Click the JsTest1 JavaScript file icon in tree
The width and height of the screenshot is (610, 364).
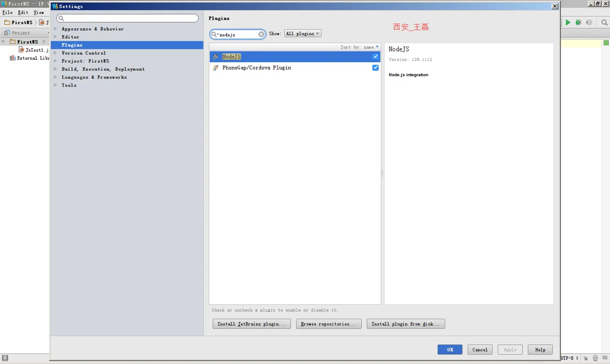(21, 50)
